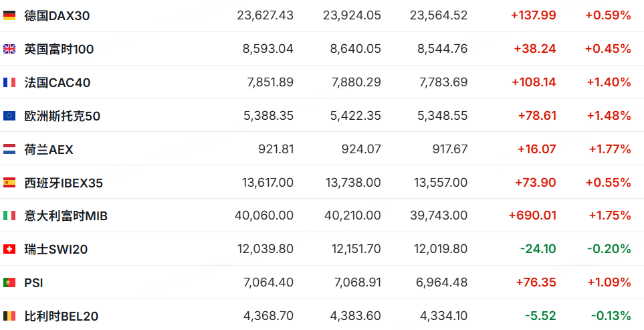Click the German flag icon beside DAX30
This screenshot has height=330, width=644.
pos(9,15)
